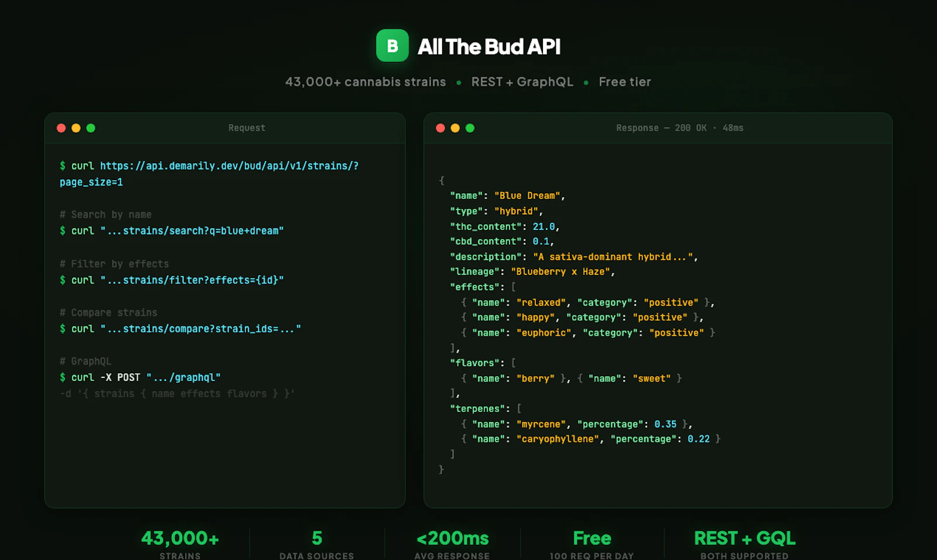Click the "terpenes" key in JSON
Image resolution: width=937 pixels, height=560 pixels.
(477, 409)
